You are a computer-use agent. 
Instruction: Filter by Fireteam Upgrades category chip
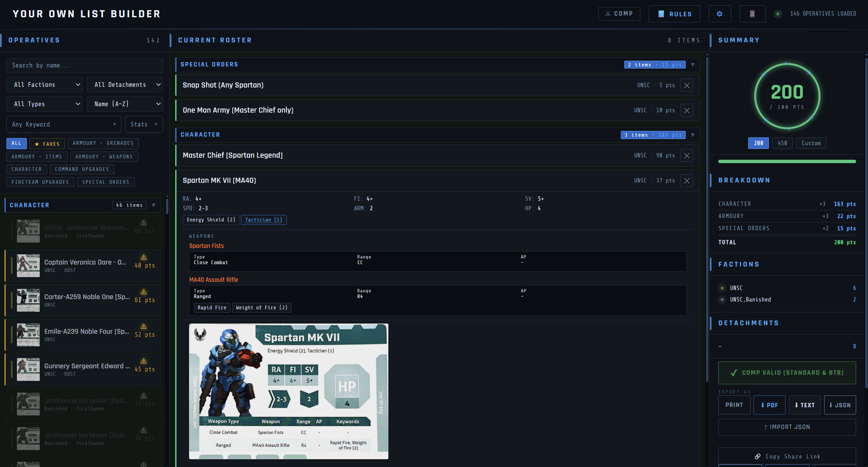[40, 182]
